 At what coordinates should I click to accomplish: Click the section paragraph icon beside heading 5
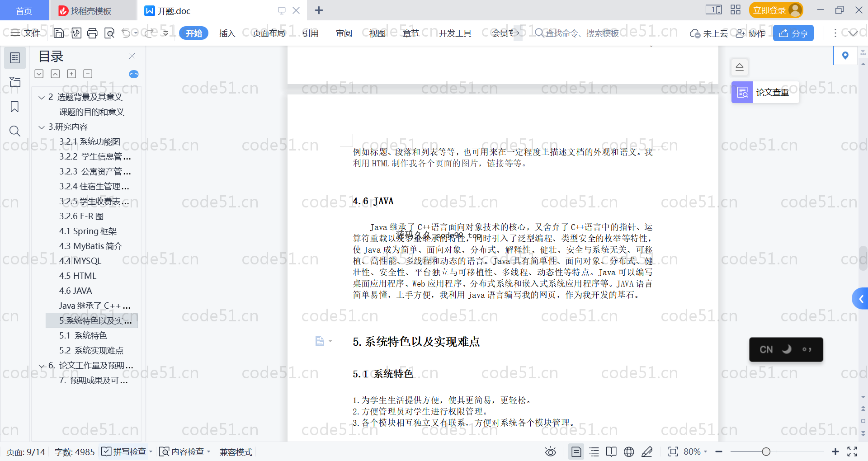[320, 341]
